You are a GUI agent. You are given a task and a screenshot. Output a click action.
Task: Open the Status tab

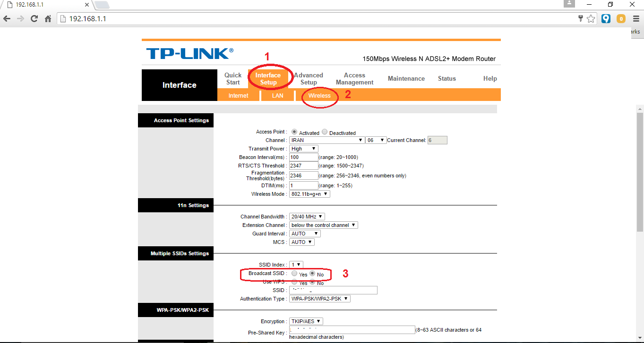click(447, 79)
